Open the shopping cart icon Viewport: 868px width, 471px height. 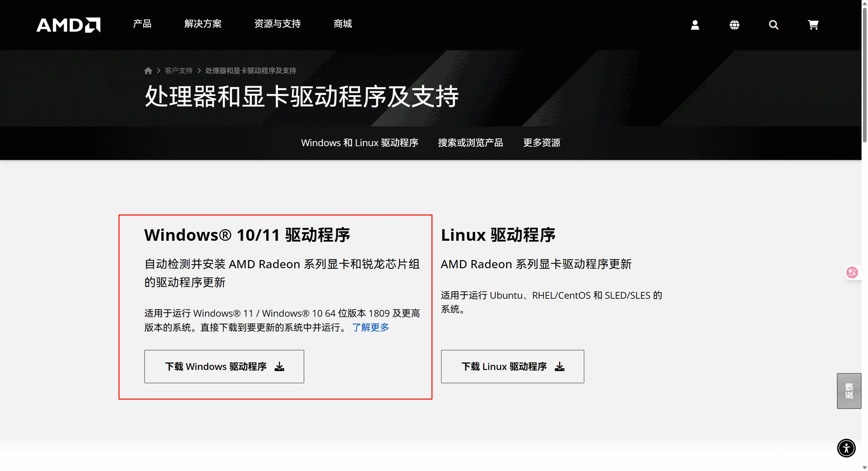(813, 25)
